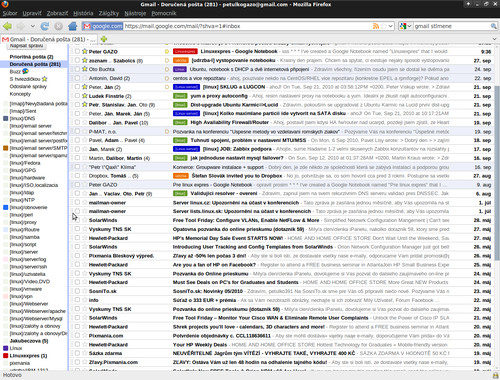The image size is (500, 380).
Task: Click the Firefox back arrow button
Action: coord(7,26)
